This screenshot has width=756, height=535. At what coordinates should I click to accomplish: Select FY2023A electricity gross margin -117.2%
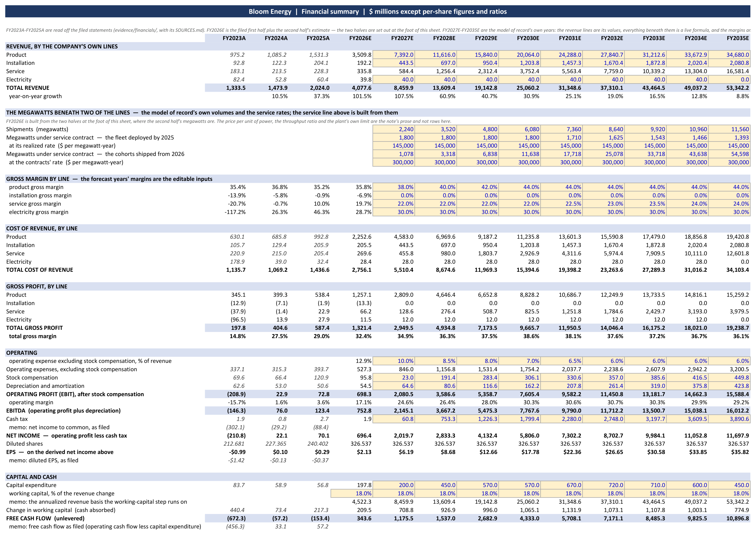coord(235,212)
